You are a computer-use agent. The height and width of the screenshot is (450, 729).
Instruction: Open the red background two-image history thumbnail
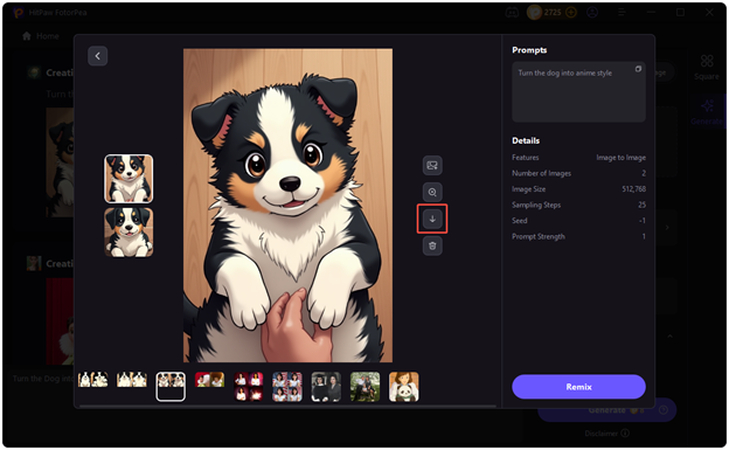click(x=210, y=380)
